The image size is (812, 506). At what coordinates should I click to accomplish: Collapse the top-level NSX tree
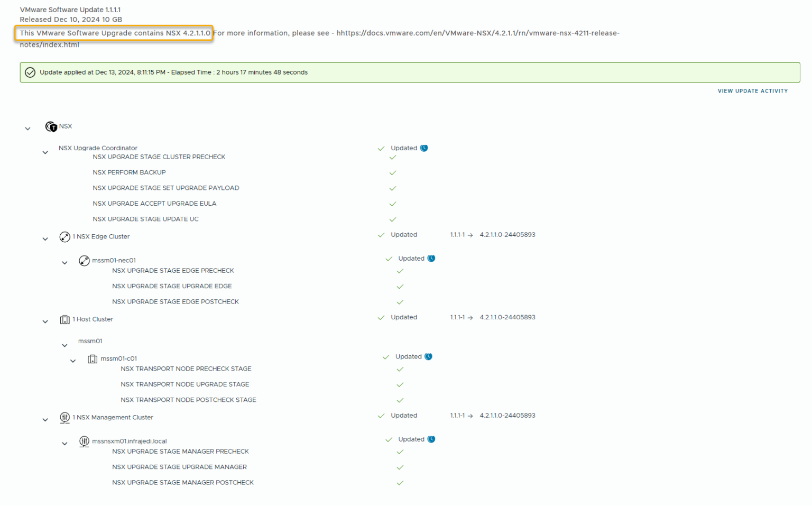point(27,128)
